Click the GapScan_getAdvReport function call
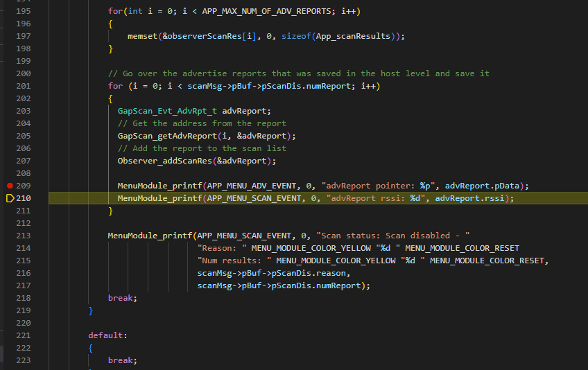Viewport: 588px width, 370px height. pyautogui.click(x=167, y=136)
